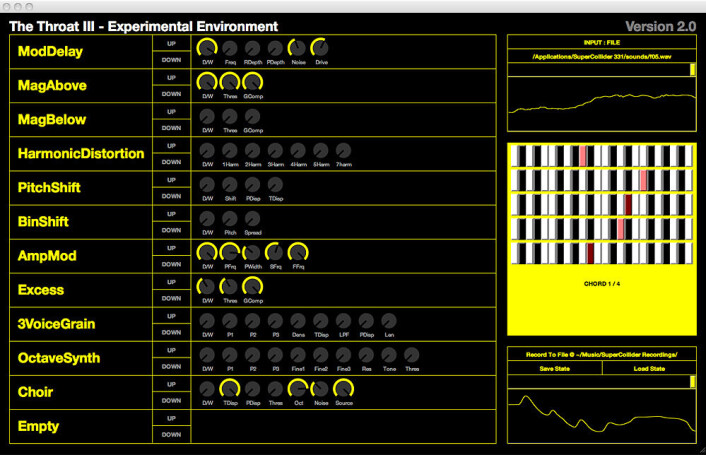Click the input level slider under file path
This screenshot has height=455, width=706.
602,70
